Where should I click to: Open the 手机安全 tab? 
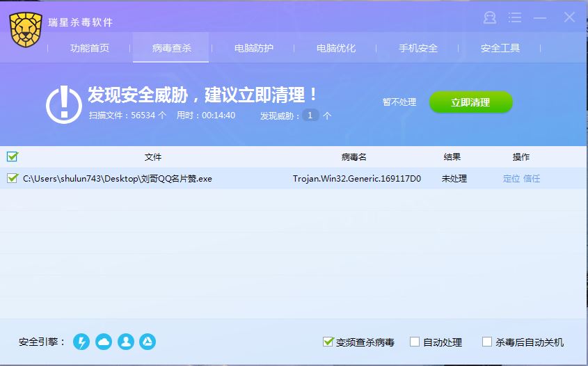coord(418,48)
